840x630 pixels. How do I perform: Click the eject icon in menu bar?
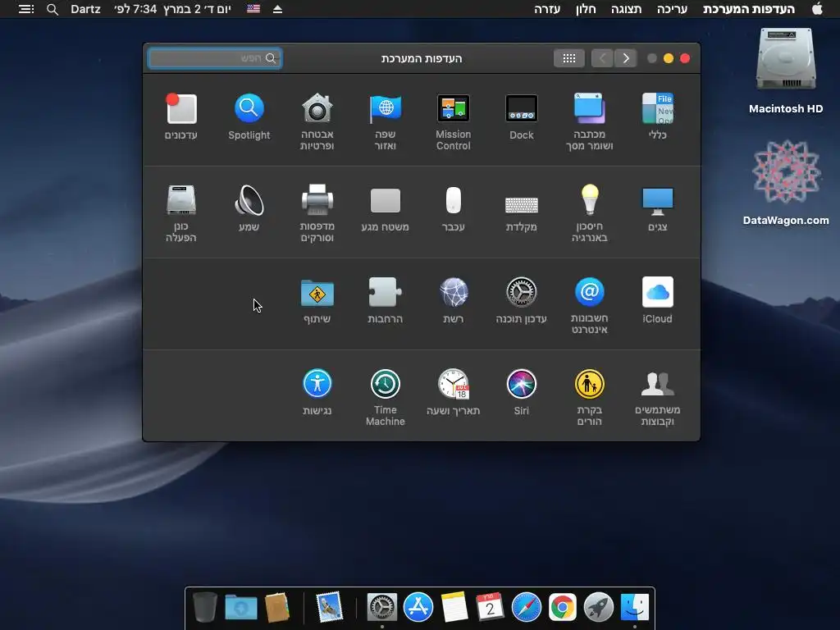277,9
